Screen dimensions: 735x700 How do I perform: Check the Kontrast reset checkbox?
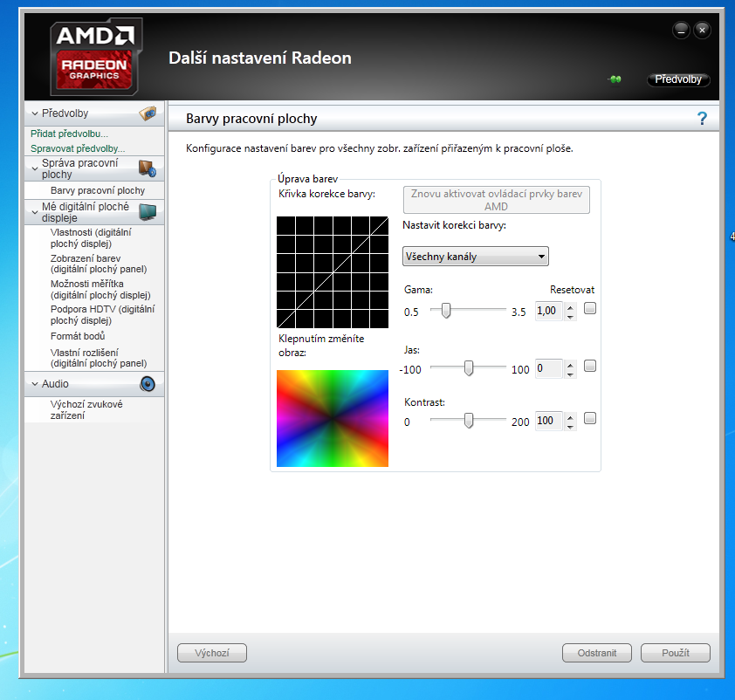pos(590,418)
